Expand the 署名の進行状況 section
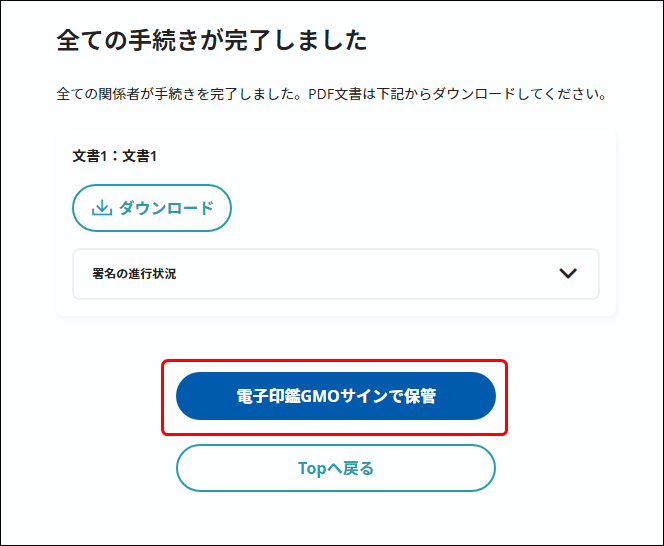The height and width of the screenshot is (546, 664). pos(336,274)
